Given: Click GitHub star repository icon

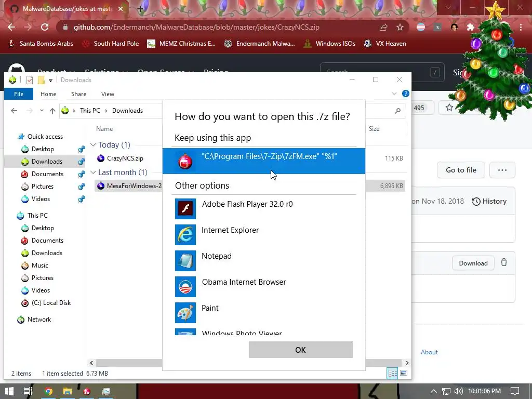Looking at the screenshot, I should pyautogui.click(x=449, y=108).
